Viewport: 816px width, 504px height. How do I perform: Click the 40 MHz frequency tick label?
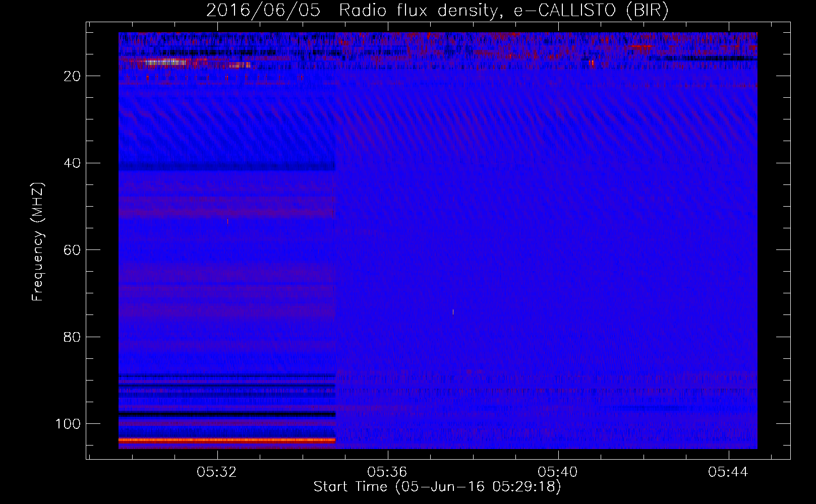pyautogui.click(x=72, y=163)
